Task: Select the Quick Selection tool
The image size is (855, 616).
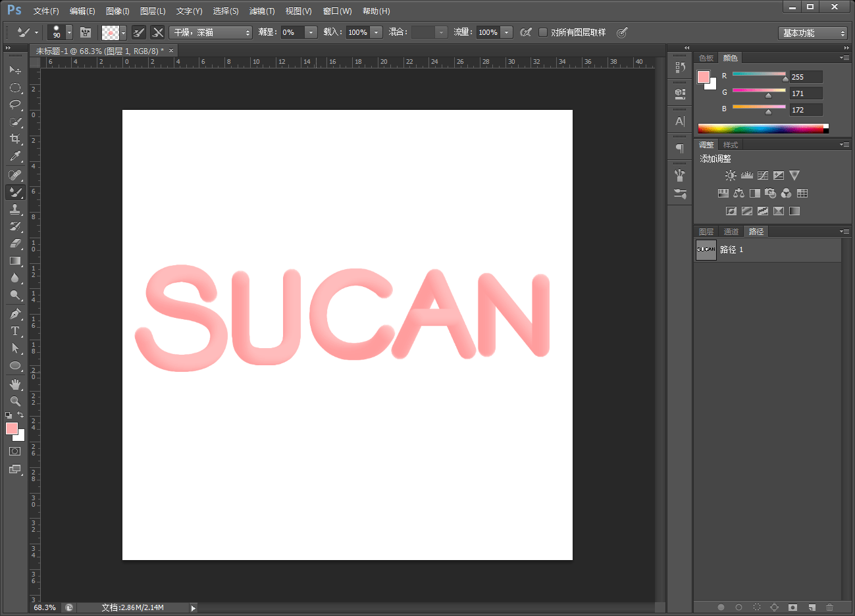Action: [x=15, y=122]
